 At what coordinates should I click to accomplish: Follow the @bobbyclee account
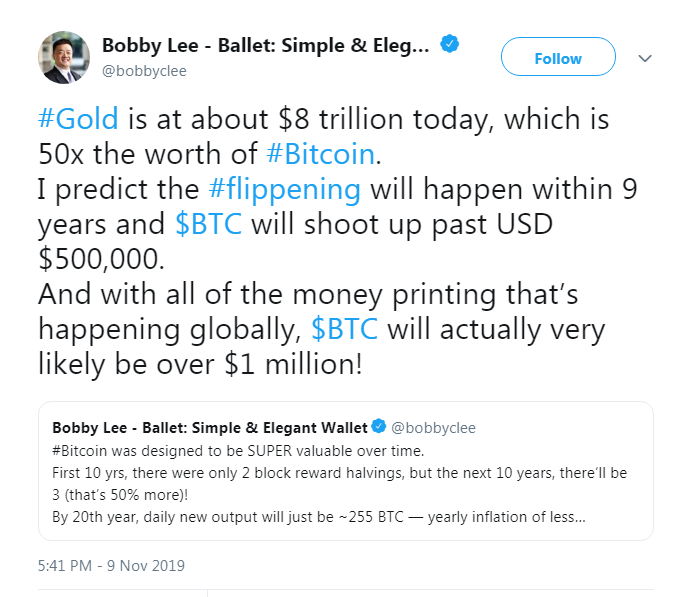558,57
